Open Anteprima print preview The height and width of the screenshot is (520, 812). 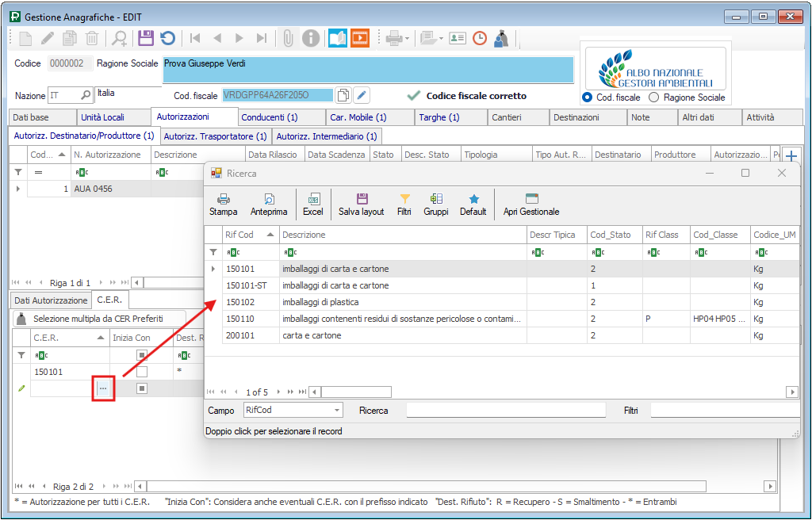(269, 204)
